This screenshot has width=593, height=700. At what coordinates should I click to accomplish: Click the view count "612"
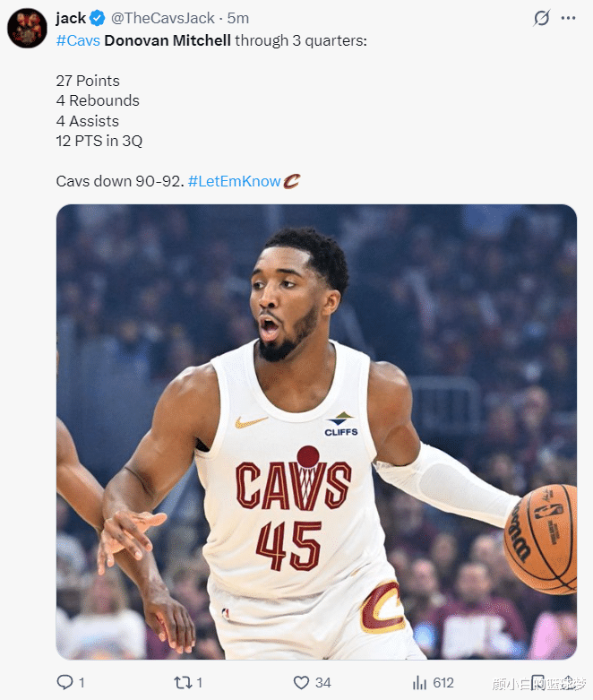443,682
